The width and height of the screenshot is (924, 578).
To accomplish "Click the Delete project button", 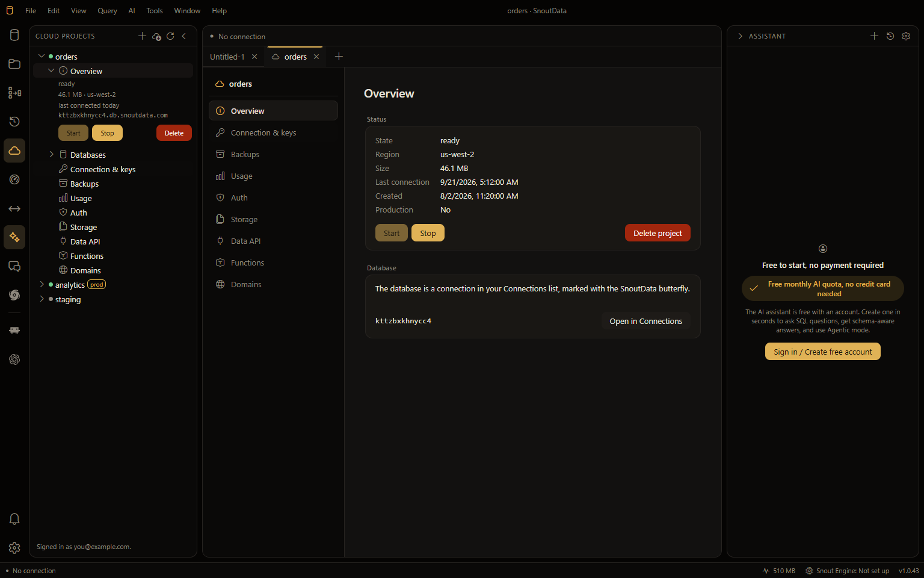I will point(658,233).
